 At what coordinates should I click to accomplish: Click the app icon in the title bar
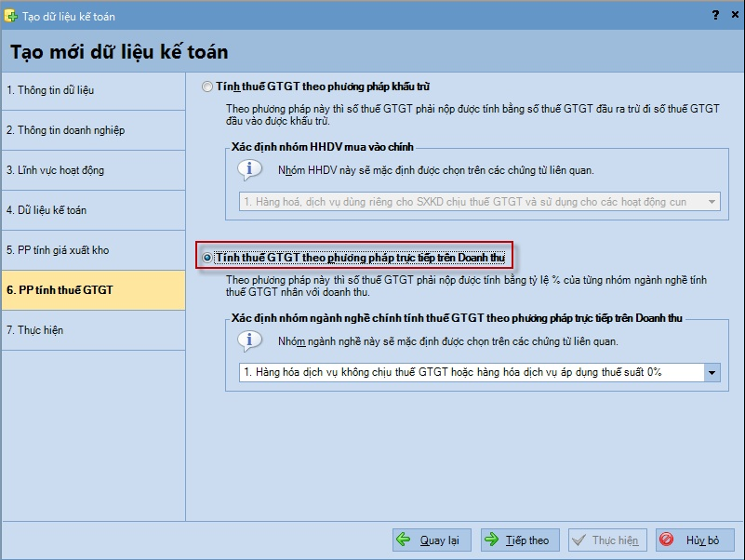[11, 16]
